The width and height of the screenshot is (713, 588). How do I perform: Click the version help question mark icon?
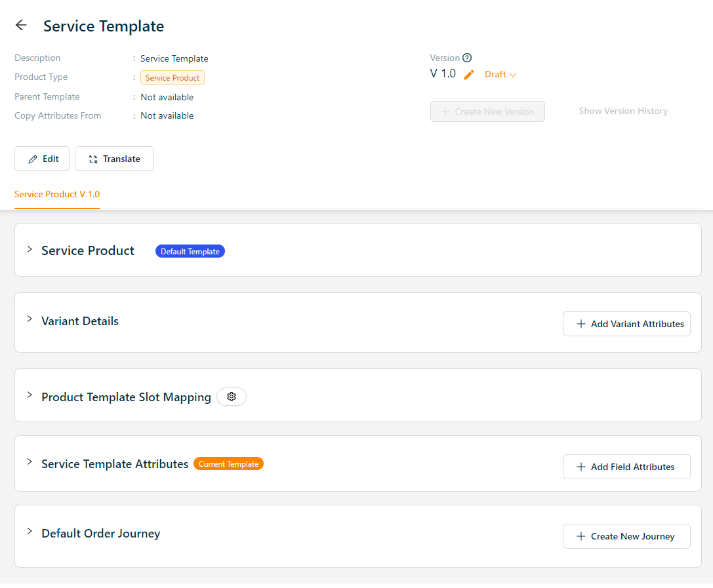click(x=467, y=58)
